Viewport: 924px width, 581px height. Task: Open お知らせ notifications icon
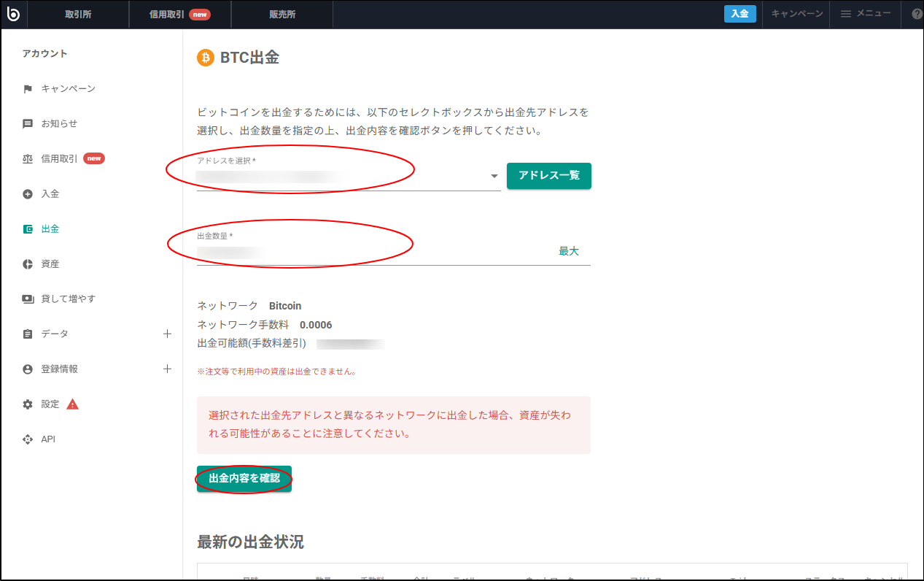(x=27, y=123)
